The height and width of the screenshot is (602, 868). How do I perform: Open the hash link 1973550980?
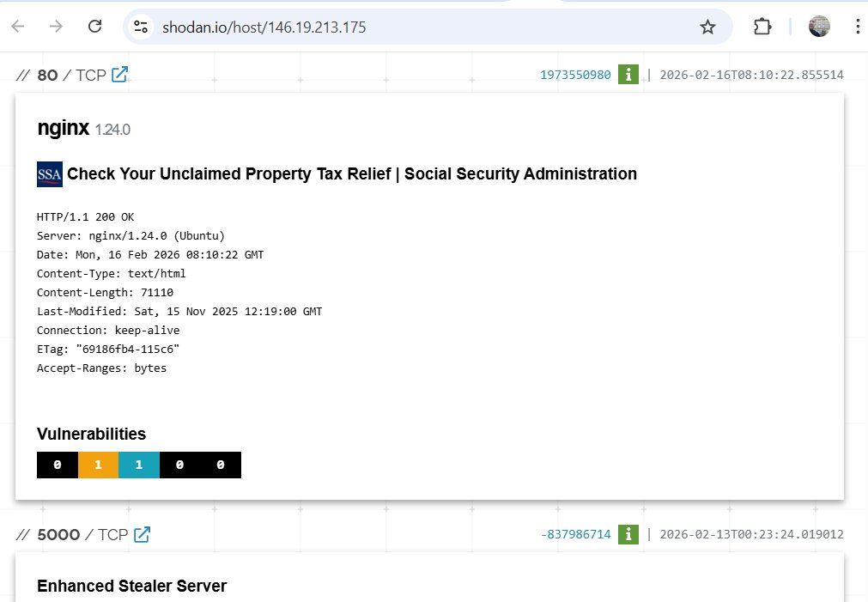click(x=575, y=75)
